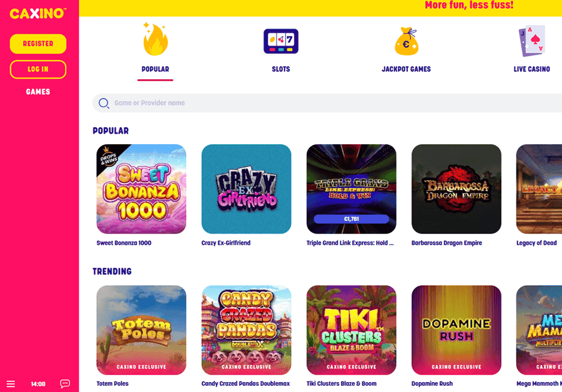Click the Jackpot Games money bag icon
This screenshot has height=392, width=562.
point(407,41)
